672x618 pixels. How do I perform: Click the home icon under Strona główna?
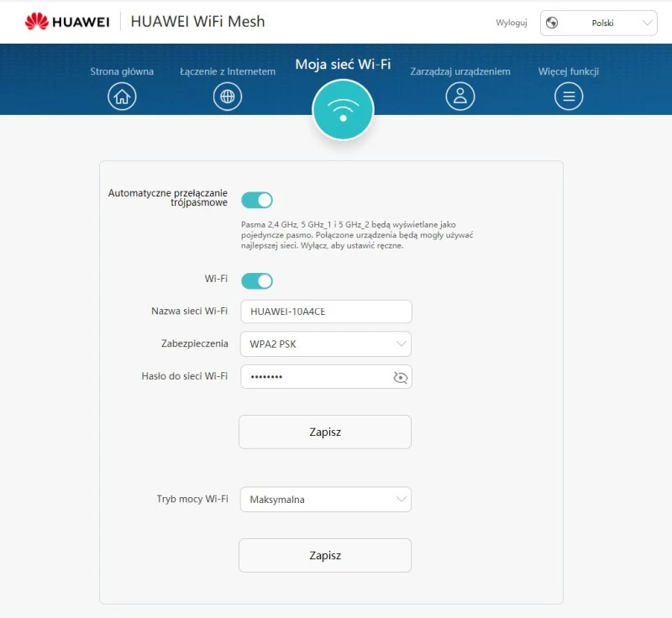coord(122,97)
